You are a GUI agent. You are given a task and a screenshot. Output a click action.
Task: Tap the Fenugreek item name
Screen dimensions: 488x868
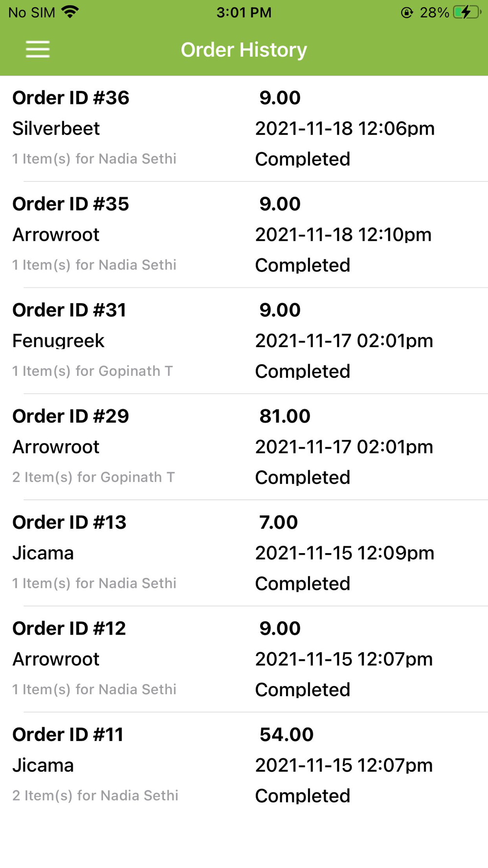(59, 341)
